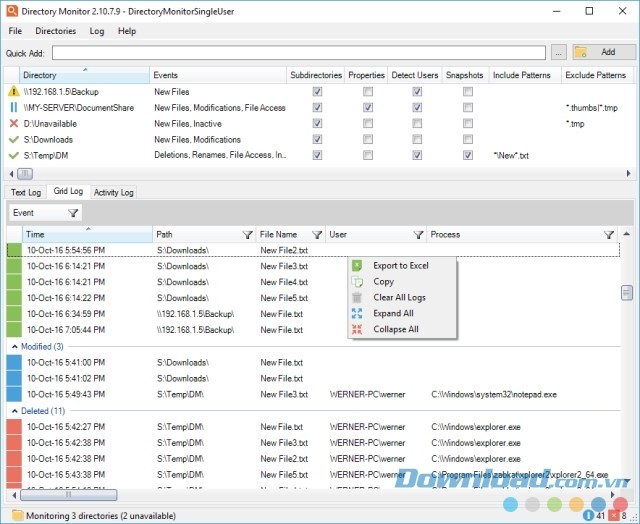The height and width of the screenshot is (524, 640).
Task: Select the Grid Log tab
Action: 68,191
